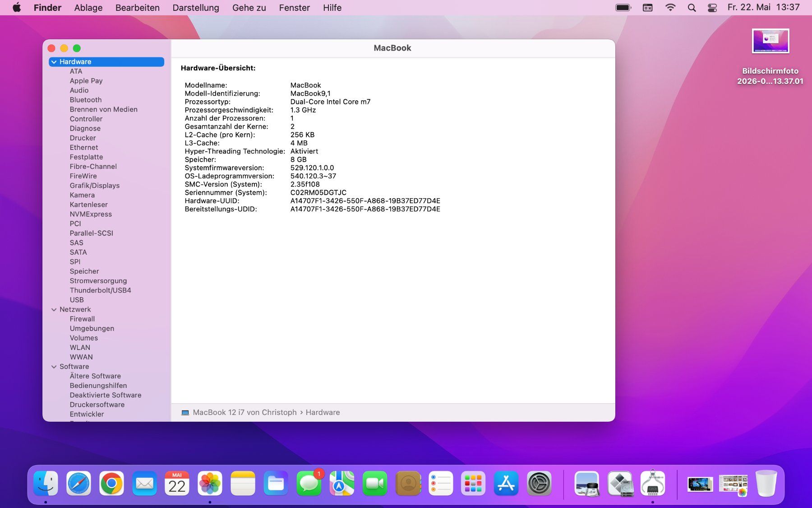Select WLAN under Netzwerk

tap(80, 348)
